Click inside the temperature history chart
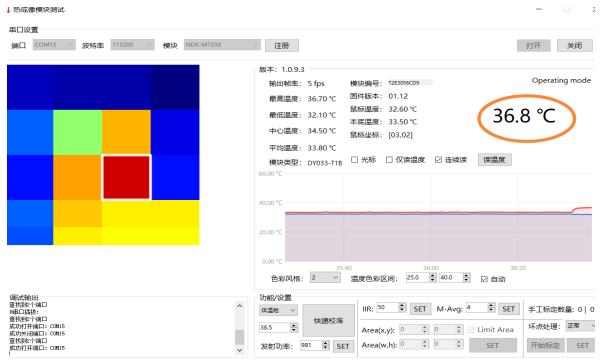 tap(438, 218)
